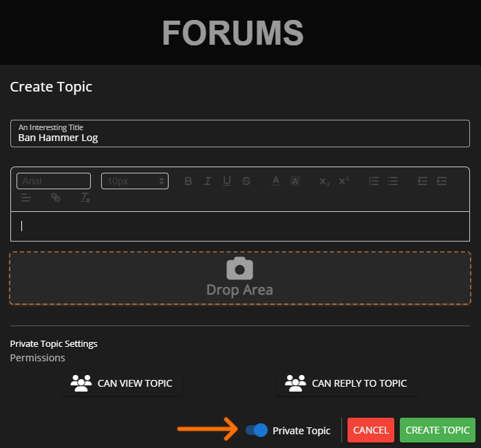The height and width of the screenshot is (448, 481).
Task: Insert a numbered list
Action: [x=374, y=181]
